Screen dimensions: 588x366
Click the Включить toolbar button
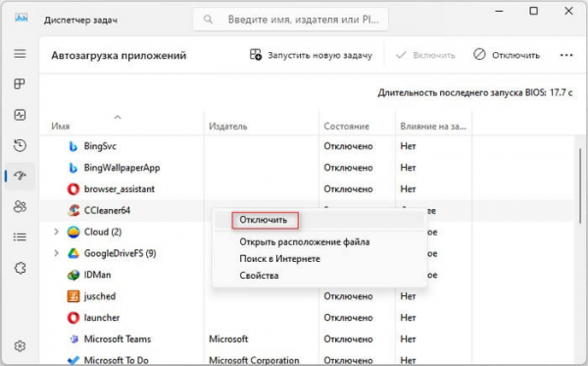[425, 55]
